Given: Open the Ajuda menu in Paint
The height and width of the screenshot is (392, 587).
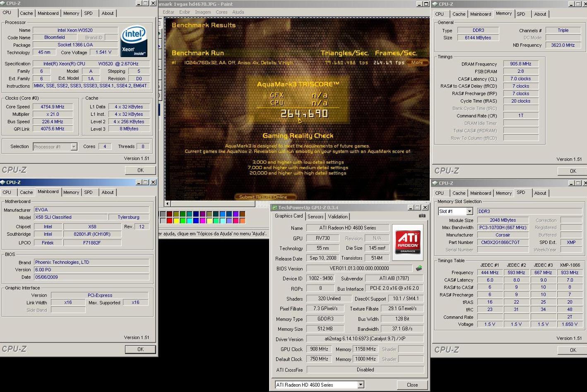Looking at the screenshot, I should [x=238, y=12].
